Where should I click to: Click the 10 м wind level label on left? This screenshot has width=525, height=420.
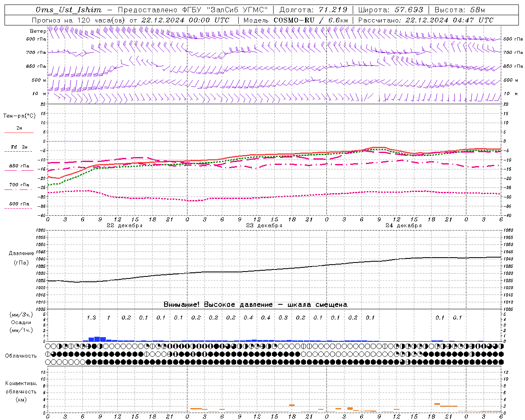pos(39,94)
